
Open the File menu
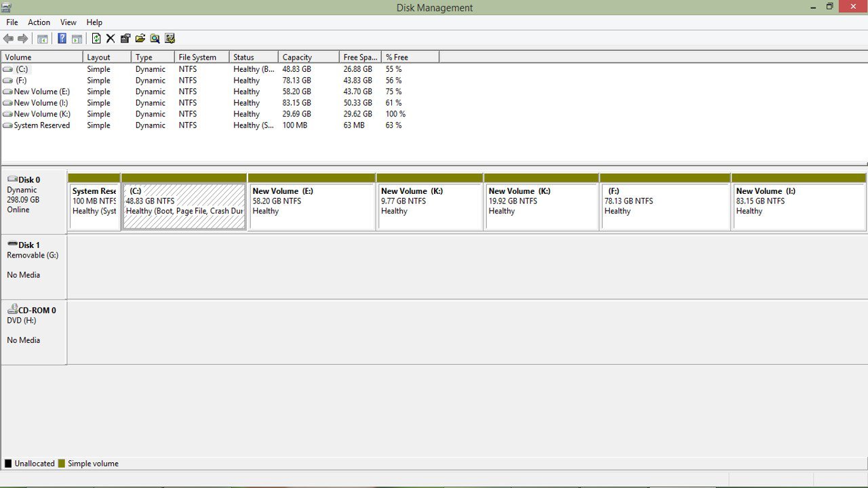pos(12,22)
